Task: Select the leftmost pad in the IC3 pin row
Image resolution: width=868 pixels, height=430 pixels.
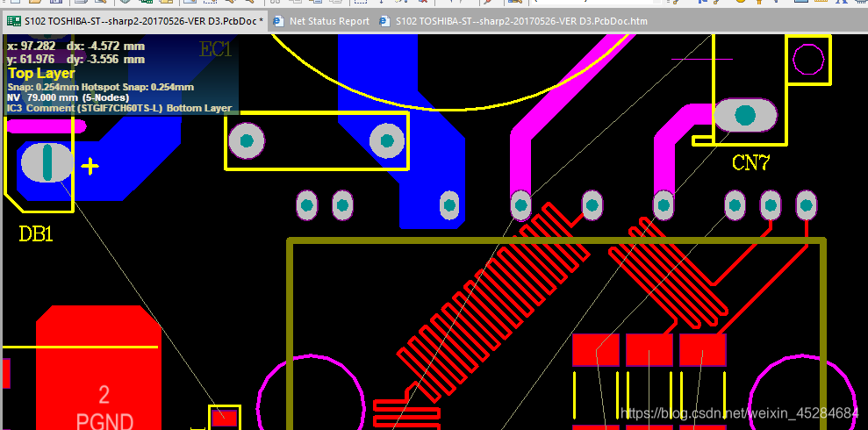Action: point(306,205)
